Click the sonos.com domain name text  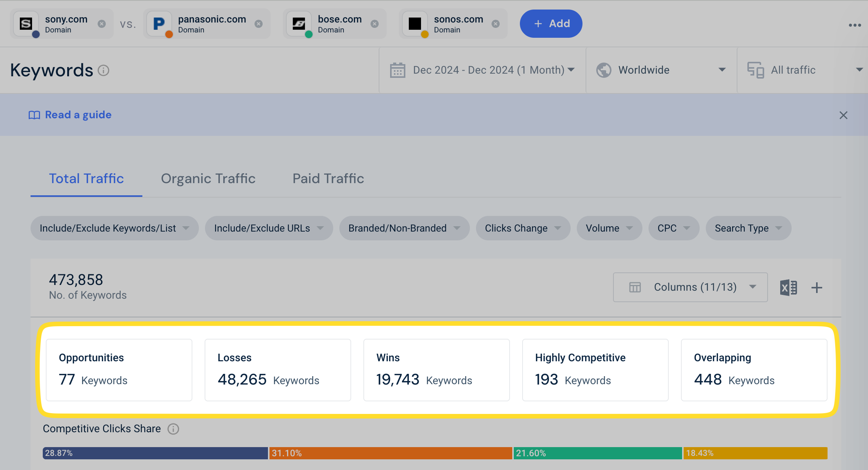click(x=458, y=19)
